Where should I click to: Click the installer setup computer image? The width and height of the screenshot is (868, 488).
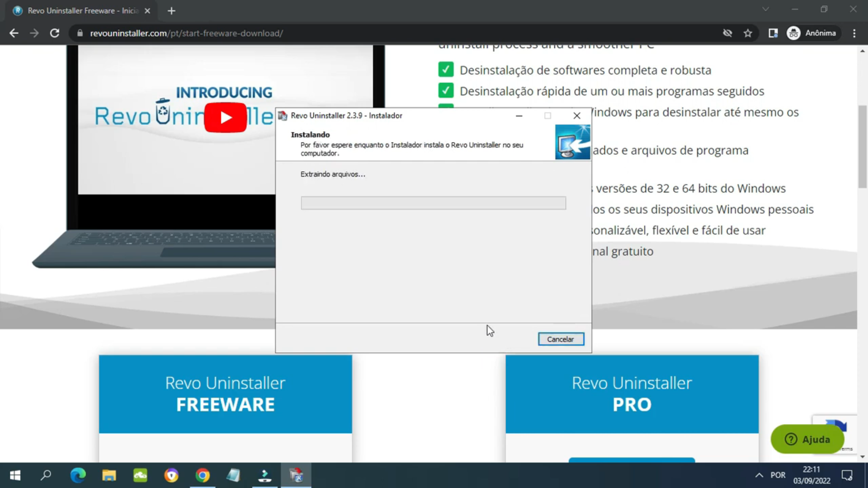click(572, 142)
